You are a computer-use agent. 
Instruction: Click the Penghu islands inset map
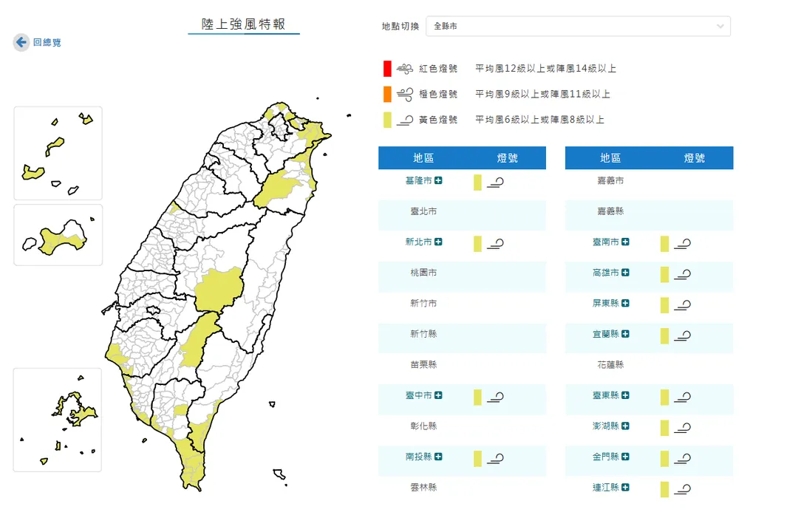pos(58,420)
